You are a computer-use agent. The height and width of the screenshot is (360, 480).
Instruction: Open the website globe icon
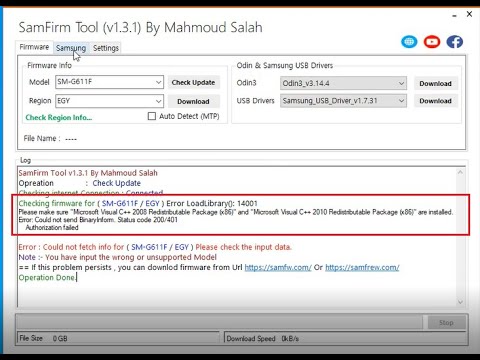[x=409, y=42]
